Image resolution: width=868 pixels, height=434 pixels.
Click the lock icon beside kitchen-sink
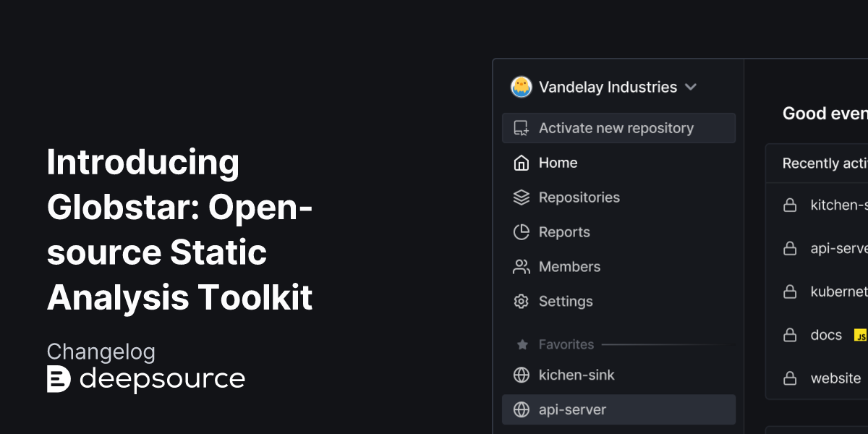[x=790, y=205]
